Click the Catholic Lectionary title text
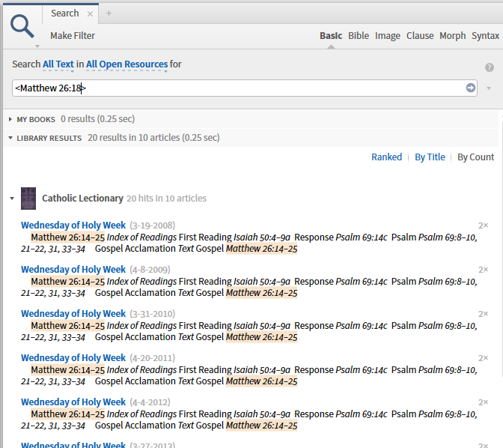The width and height of the screenshot is (503, 448). pyautogui.click(x=83, y=199)
